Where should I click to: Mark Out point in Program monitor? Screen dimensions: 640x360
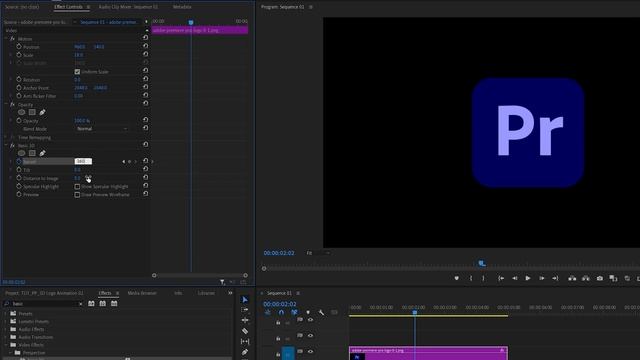pyautogui.click(x=483, y=278)
